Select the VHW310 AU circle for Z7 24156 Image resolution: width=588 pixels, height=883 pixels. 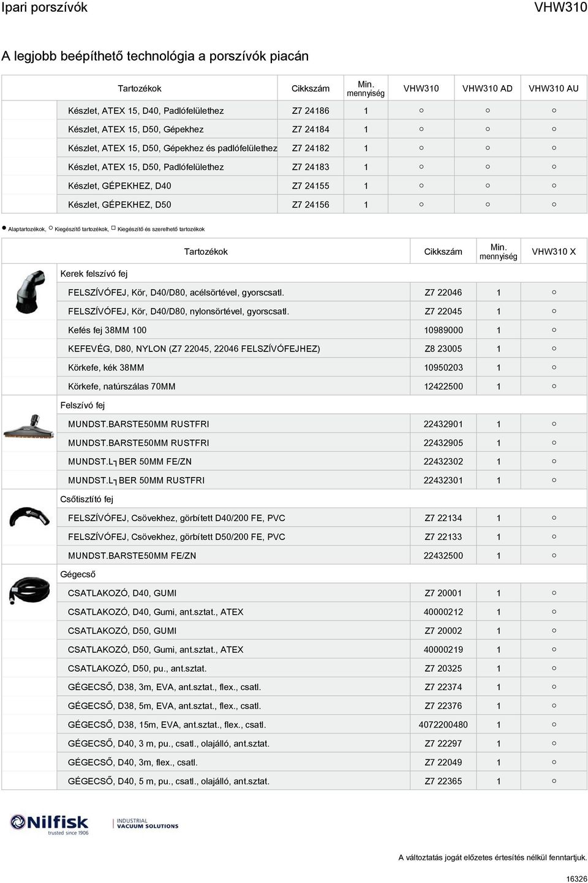coord(554,205)
